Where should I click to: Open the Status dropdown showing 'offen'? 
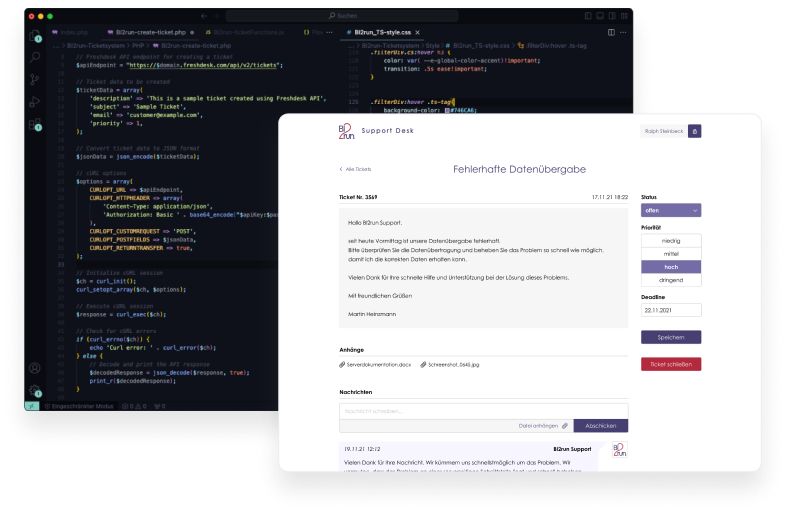[x=671, y=210]
